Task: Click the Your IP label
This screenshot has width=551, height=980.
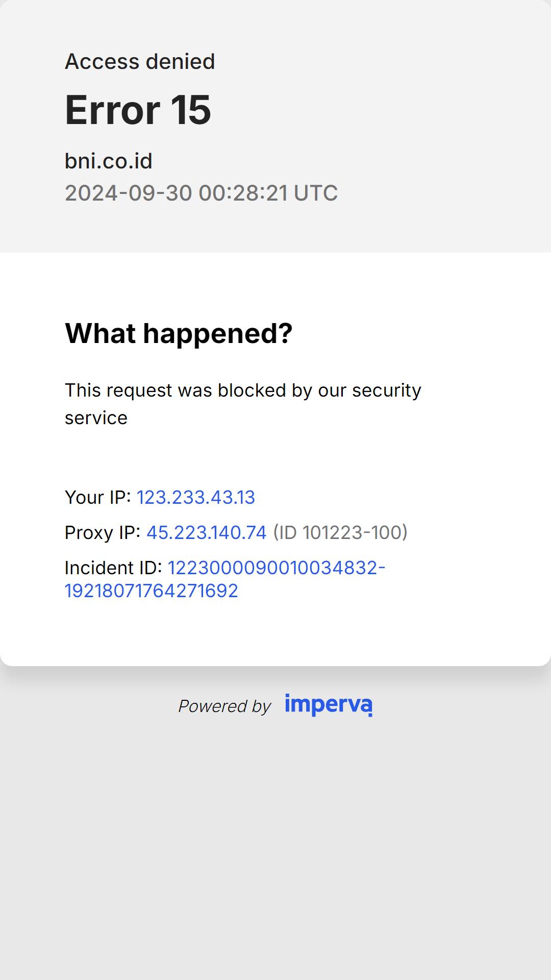Action: coord(98,497)
